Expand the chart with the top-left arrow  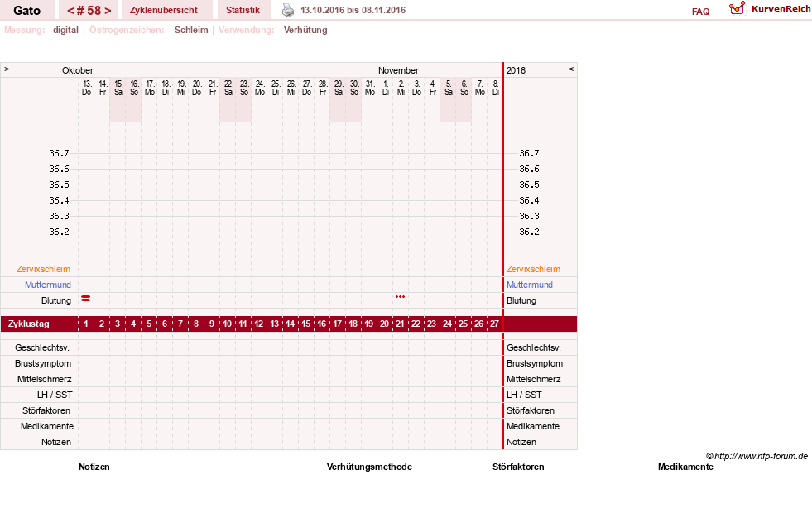(x=7, y=69)
